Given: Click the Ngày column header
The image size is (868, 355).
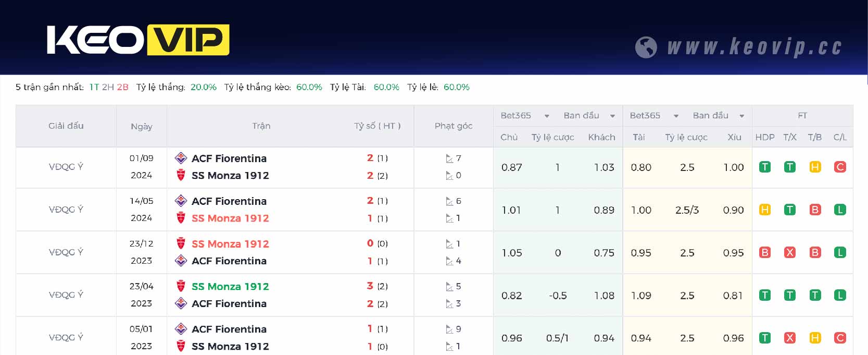Looking at the screenshot, I should click(142, 126).
